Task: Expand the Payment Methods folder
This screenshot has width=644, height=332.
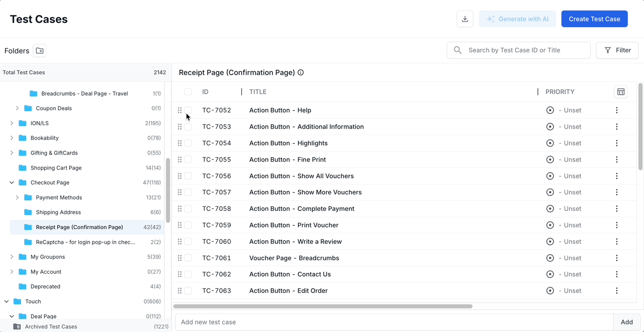Action: click(x=17, y=197)
